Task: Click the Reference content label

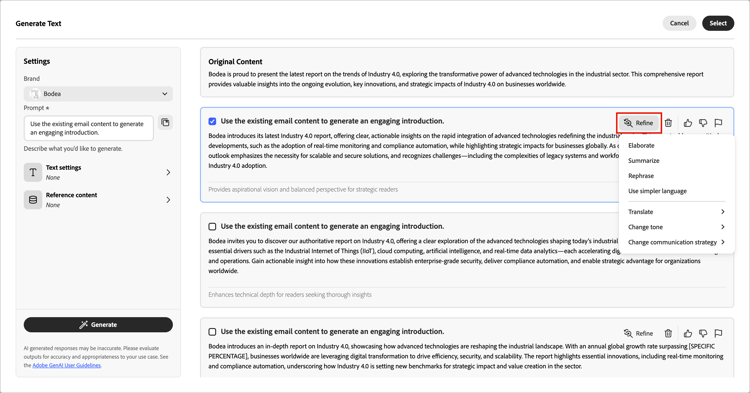Action: coord(71,195)
